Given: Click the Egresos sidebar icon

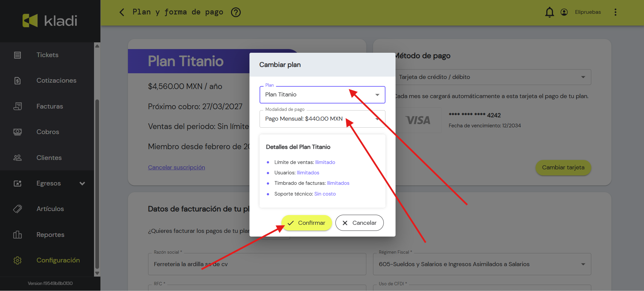Looking at the screenshot, I should click(x=17, y=183).
